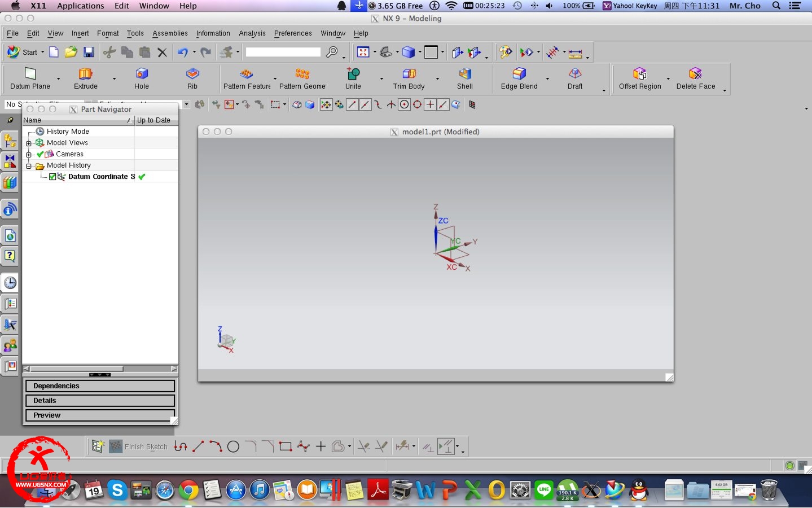Open the Datum Plane dropdown arrow
Screen dimensions: 812x508
[58, 79]
